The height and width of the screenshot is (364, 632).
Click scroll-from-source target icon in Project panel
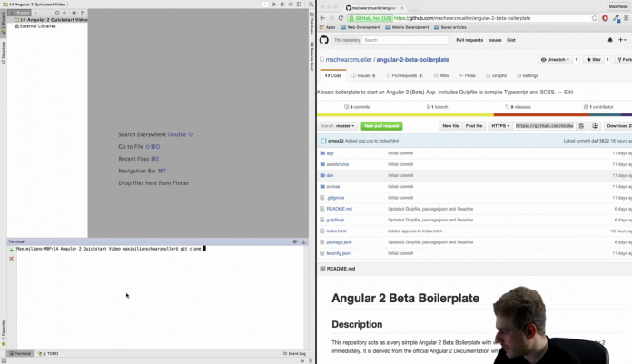57,13
